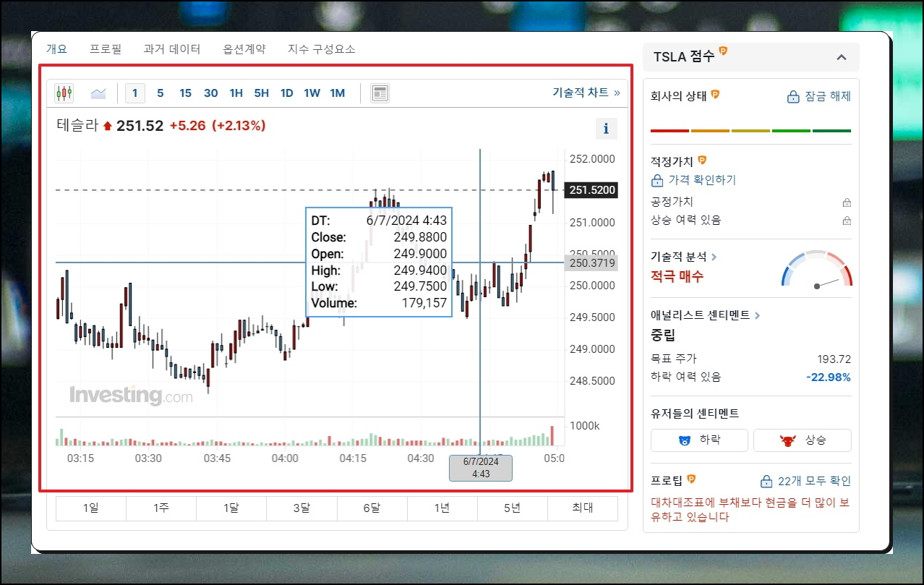Select the candlestick chart type icon

(64, 93)
